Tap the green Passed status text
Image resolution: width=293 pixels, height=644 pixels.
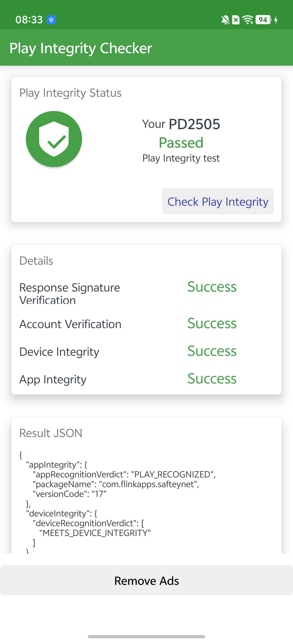coord(181,143)
